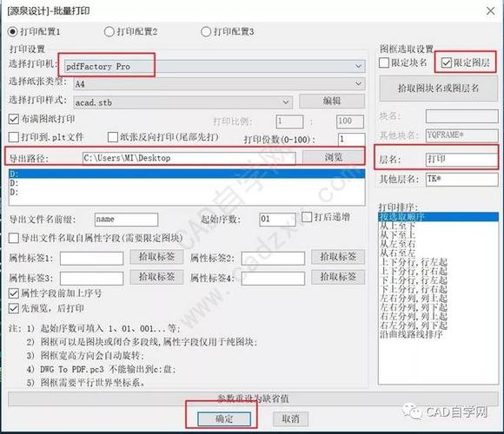Click the 导出文件名前缀 name field
The height and width of the screenshot is (434, 504).
pyautogui.click(x=126, y=220)
